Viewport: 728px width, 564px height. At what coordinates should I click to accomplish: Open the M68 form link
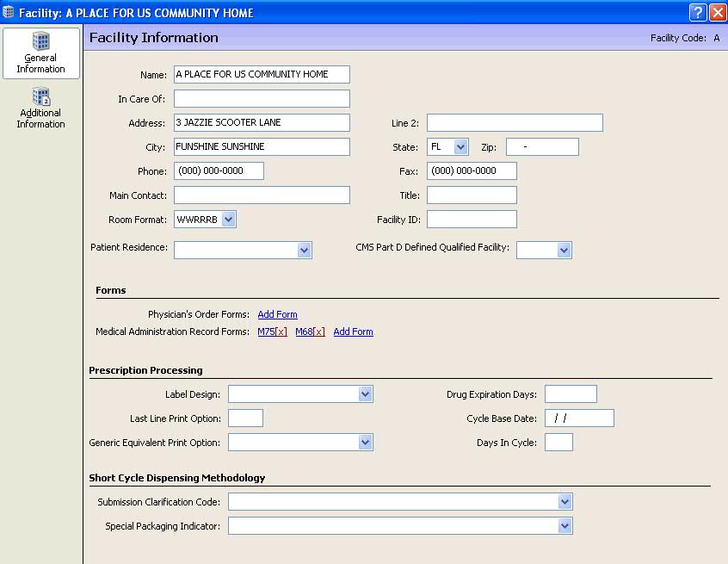(304, 332)
